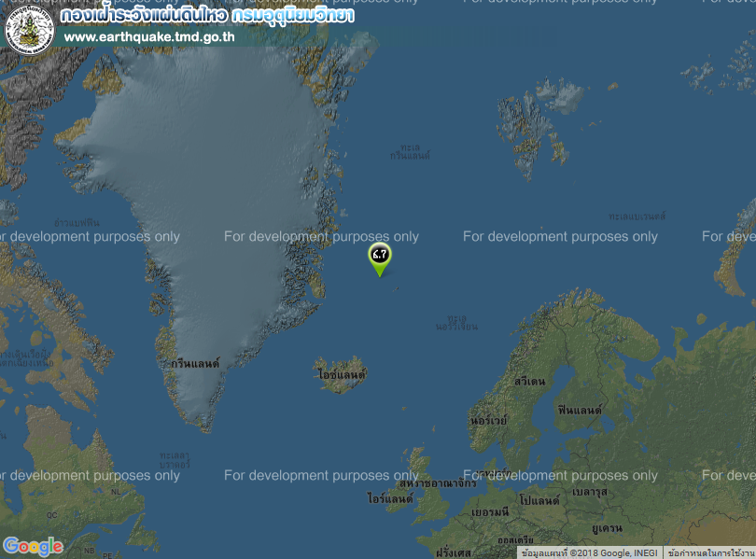Click the อ่าวแบฟฟิน (Baffin Bay) label
756x559 pixels.
(77, 223)
